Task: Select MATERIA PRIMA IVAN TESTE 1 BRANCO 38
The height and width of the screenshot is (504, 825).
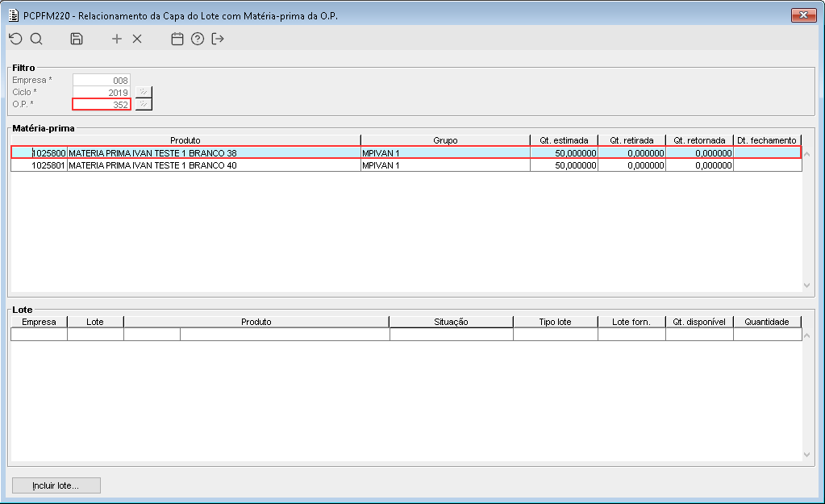Action: (x=215, y=153)
